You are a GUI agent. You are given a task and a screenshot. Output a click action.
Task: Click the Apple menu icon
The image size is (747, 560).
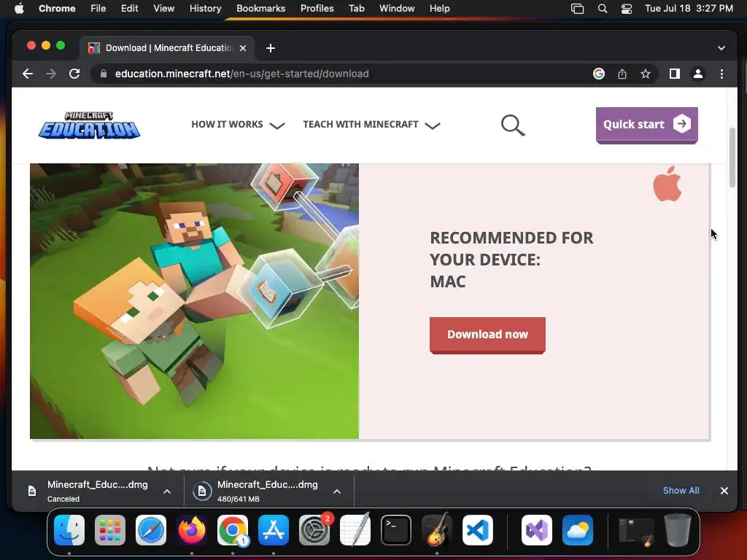19,9
